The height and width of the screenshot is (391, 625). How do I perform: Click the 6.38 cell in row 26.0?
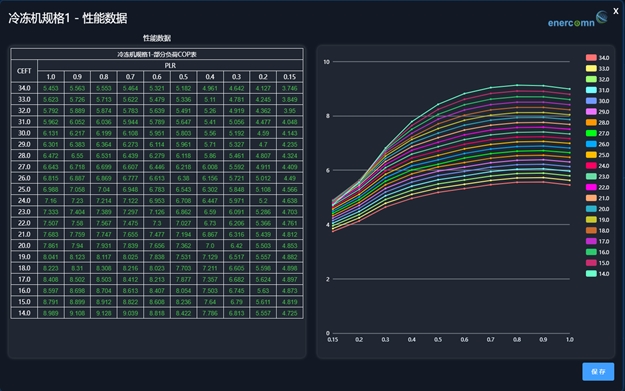(x=183, y=178)
